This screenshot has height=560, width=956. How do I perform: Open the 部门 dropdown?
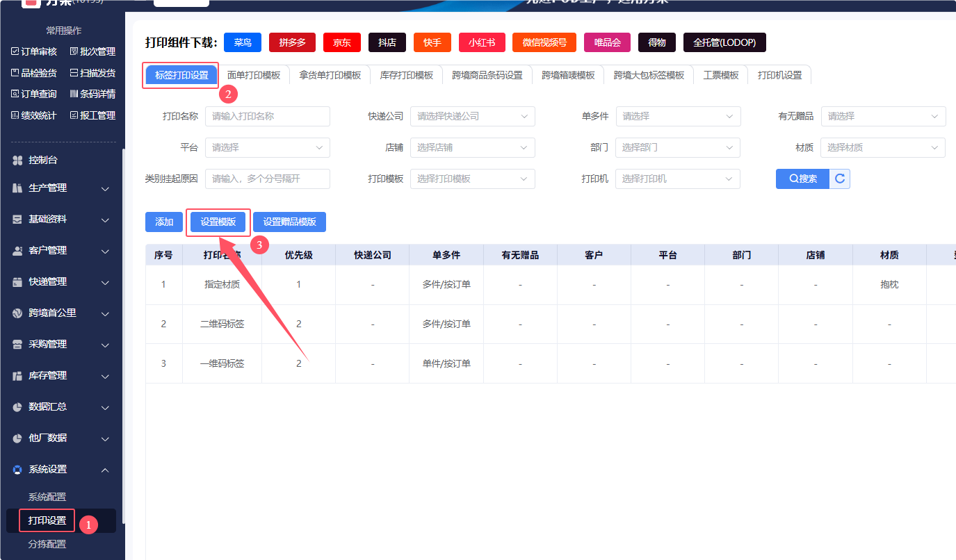678,147
